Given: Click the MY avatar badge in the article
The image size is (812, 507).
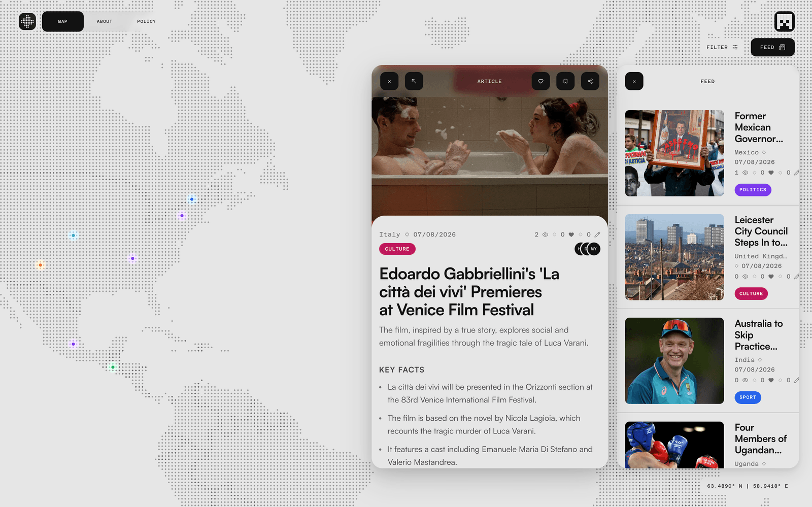Looking at the screenshot, I should pyautogui.click(x=594, y=249).
